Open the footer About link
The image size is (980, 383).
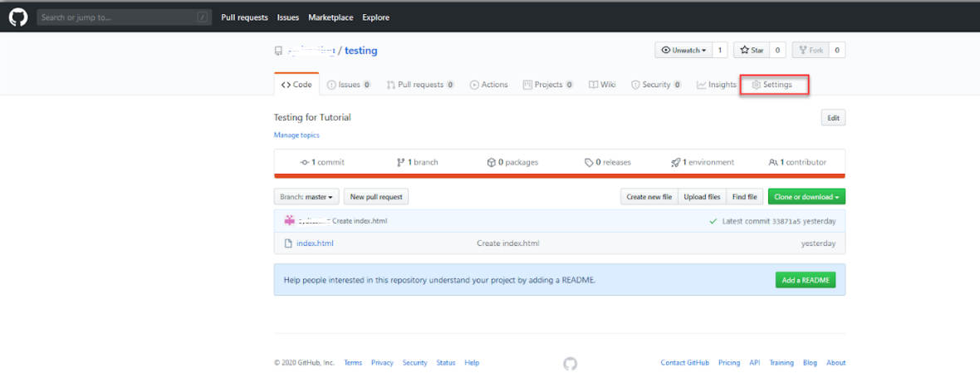pos(835,363)
